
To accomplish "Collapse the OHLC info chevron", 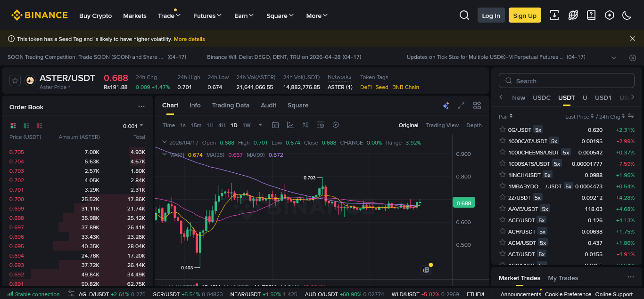I will point(164,142).
